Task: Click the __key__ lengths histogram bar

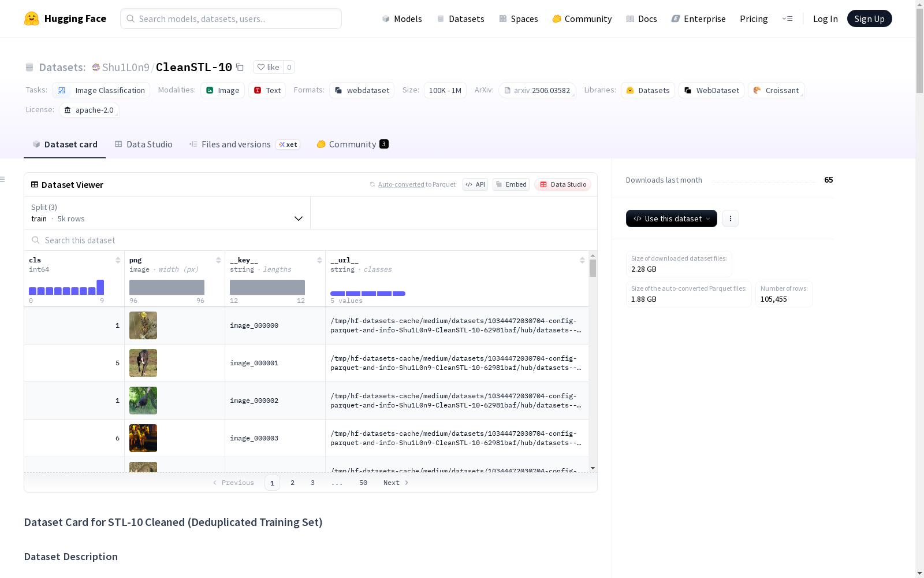Action: [267, 287]
